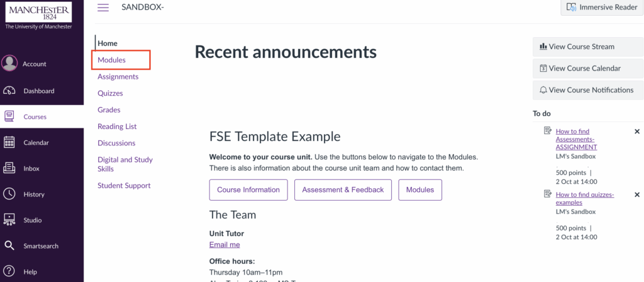Image resolution: width=644 pixels, height=282 pixels.
Task: Click the Email me link
Action: pyautogui.click(x=225, y=245)
